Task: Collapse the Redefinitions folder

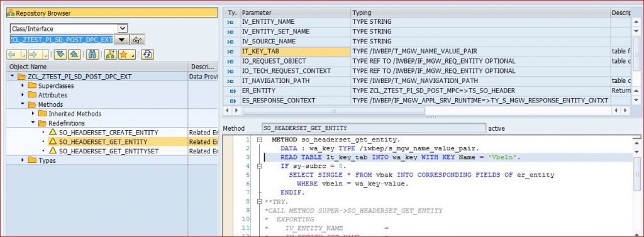Action: (33, 123)
